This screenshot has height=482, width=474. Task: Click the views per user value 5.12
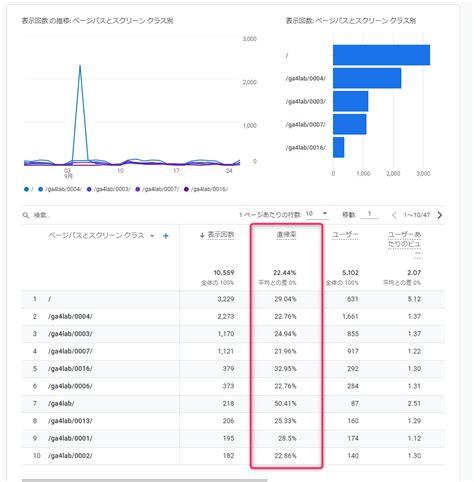click(x=414, y=299)
